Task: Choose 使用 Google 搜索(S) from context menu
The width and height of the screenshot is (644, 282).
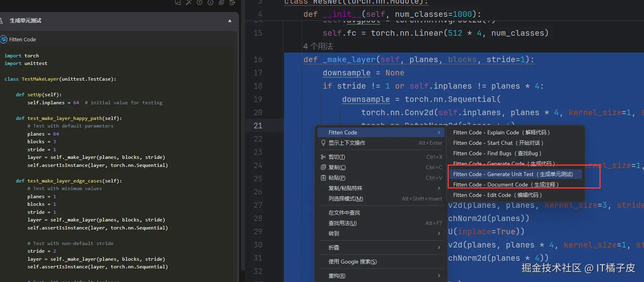Action: (x=381, y=262)
